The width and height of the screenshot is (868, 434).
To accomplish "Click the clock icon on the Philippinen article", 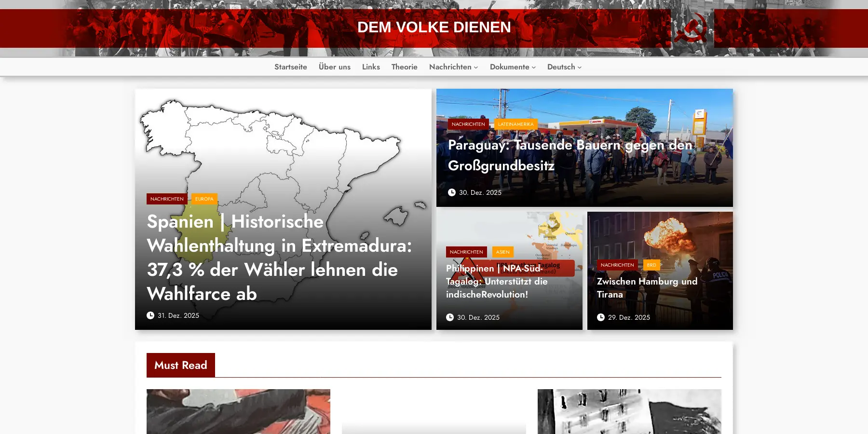I will pyautogui.click(x=450, y=317).
